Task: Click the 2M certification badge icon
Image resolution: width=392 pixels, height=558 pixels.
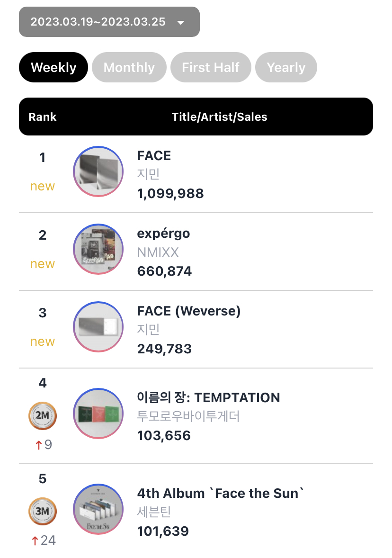Action: tap(42, 415)
